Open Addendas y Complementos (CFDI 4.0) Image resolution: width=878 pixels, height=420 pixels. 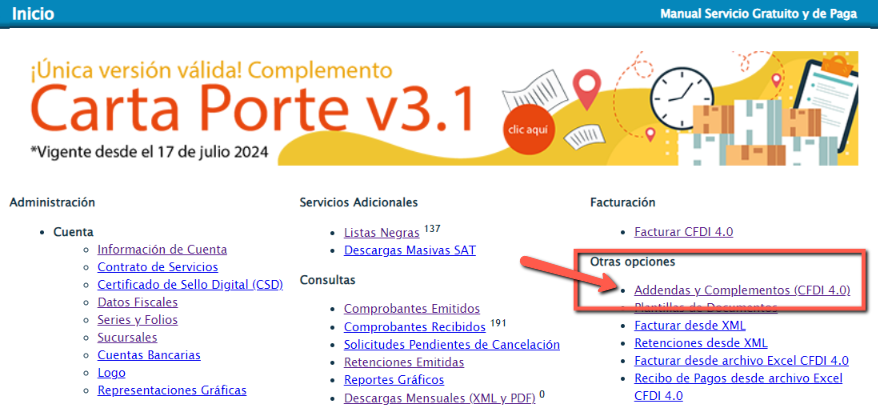point(742,290)
